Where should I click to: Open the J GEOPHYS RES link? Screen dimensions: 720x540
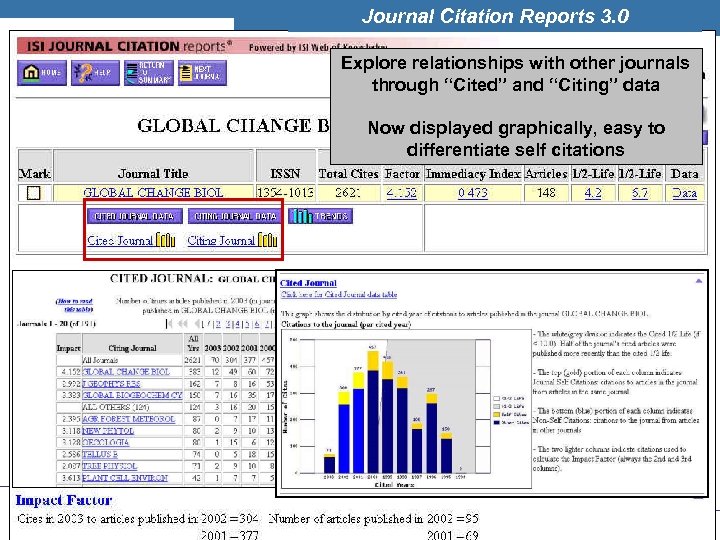[111, 383]
